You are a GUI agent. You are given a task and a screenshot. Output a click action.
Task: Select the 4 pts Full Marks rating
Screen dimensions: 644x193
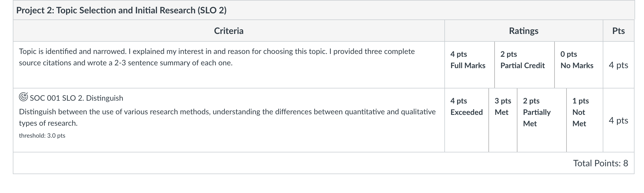point(469,65)
